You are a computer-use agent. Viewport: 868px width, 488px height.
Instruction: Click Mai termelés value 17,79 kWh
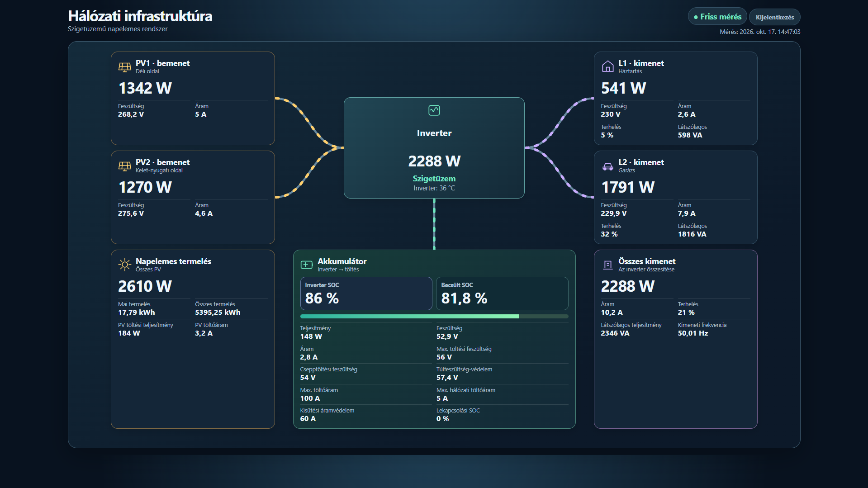pos(137,313)
